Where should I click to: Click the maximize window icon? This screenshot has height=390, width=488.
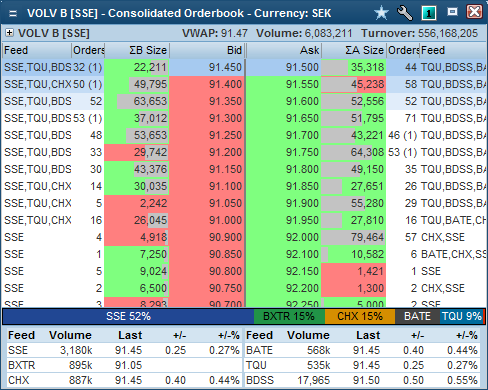click(x=452, y=12)
